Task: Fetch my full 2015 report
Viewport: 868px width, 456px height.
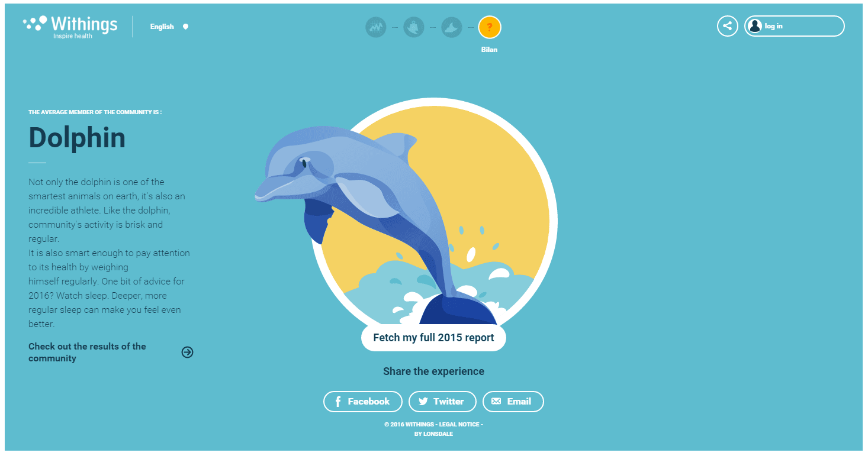Action: tap(433, 338)
